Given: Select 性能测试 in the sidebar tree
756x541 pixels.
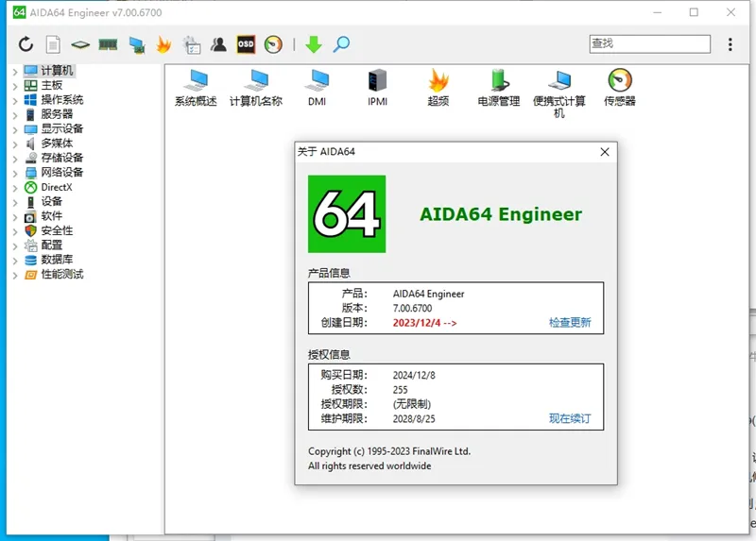Looking at the screenshot, I should coord(62,274).
